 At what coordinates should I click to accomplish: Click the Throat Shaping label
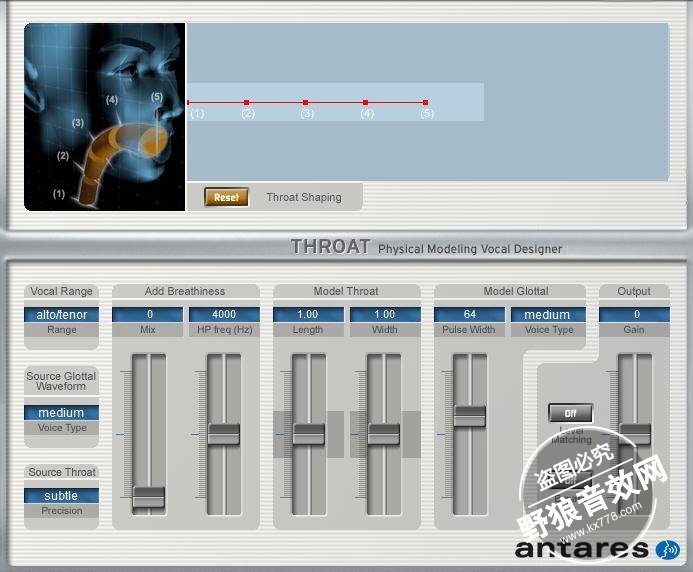(x=304, y=197)
